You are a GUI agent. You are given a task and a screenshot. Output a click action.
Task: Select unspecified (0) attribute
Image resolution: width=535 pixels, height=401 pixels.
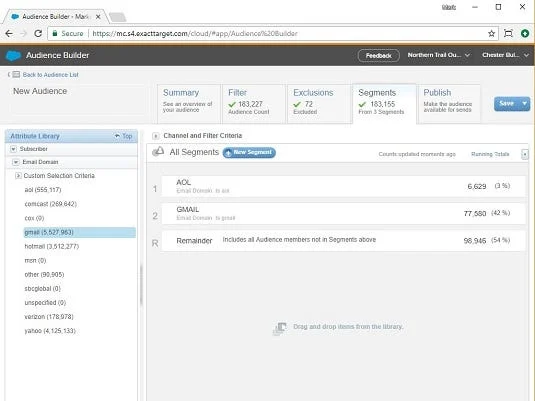point(45,303)
